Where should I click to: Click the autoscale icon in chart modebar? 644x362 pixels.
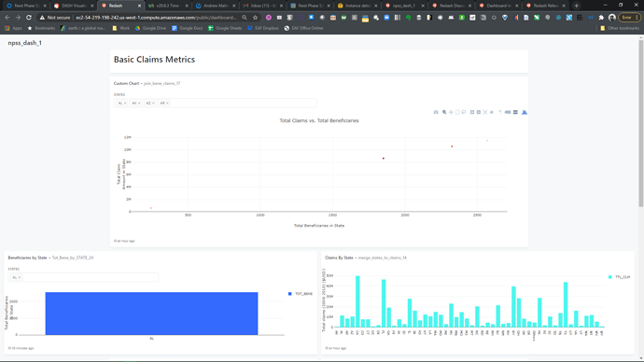[x=485, y=112]
